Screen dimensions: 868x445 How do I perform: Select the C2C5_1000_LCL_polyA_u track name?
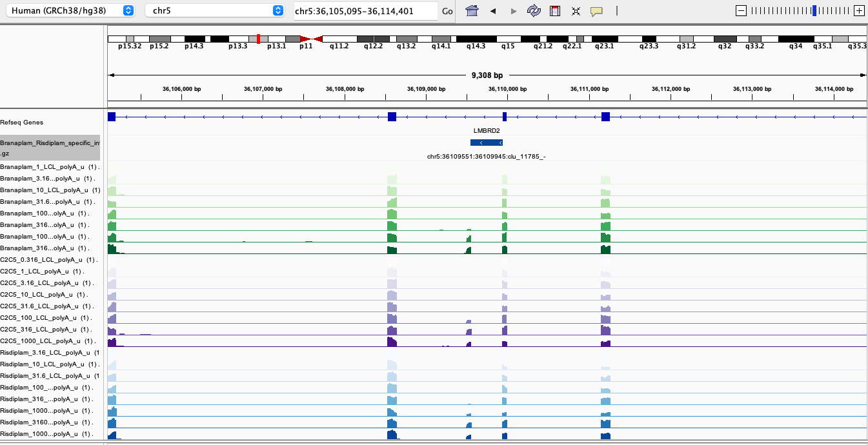pos(48,341)
